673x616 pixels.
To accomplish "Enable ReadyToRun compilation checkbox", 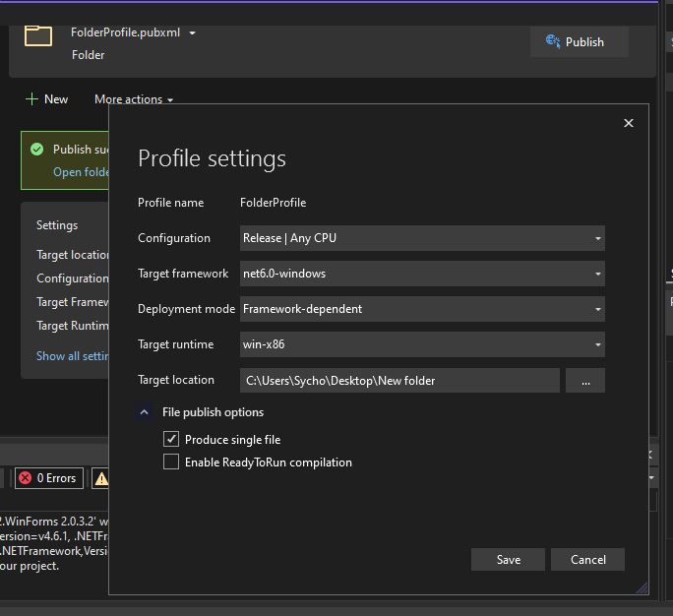I will click(x=171, y=462).
